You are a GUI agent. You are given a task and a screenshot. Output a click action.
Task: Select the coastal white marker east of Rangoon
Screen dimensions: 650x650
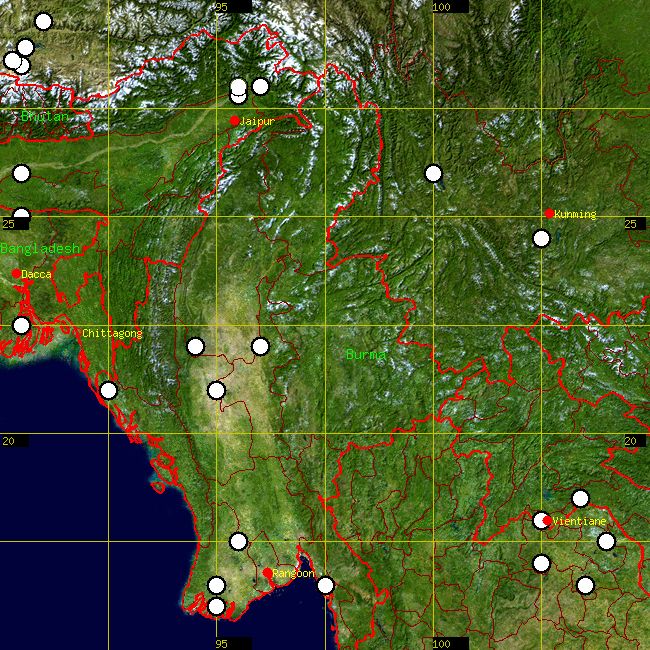click(325, 585)
